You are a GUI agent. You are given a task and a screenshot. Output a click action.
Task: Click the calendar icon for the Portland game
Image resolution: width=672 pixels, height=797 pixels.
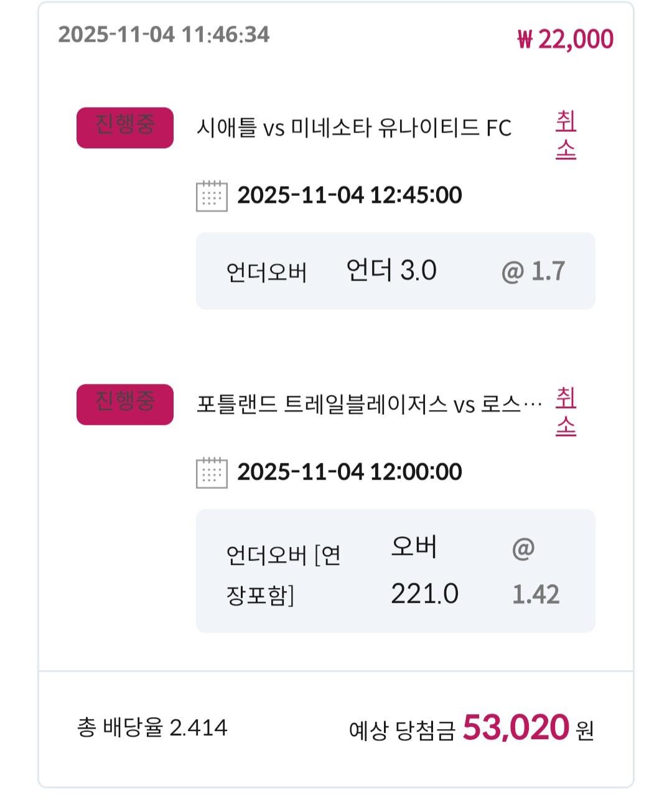[212, 473]
